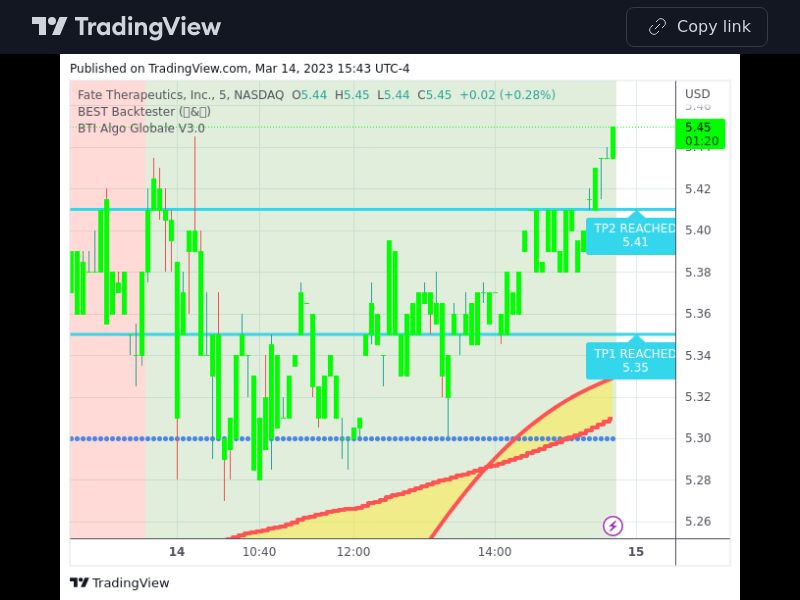The width and height of the screenshot is (800, 600).
Task: Click the chain link icon
Action: point(657,27)
